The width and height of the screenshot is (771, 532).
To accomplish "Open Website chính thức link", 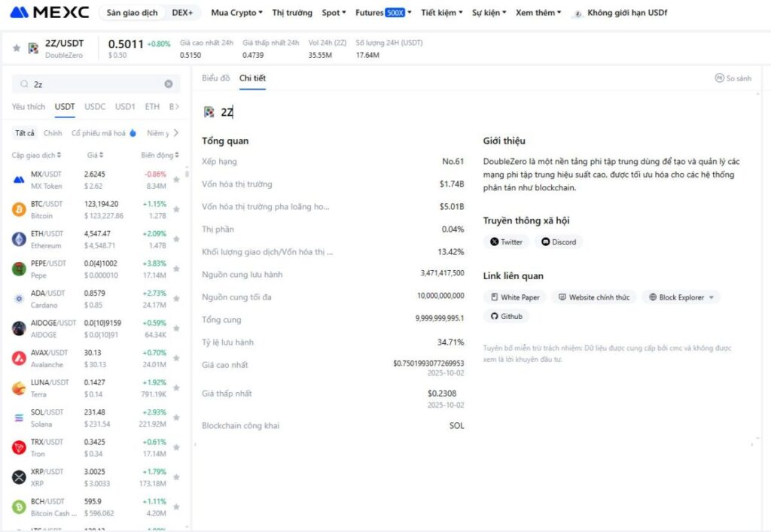I will tap(593, 297).
